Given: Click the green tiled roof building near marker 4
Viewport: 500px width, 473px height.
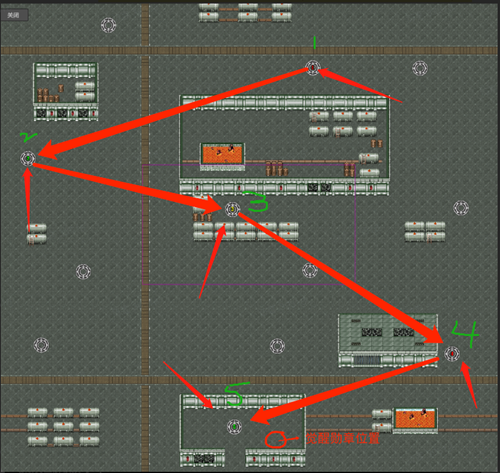Looking at the screenshot, I should (x=388, y=340).
